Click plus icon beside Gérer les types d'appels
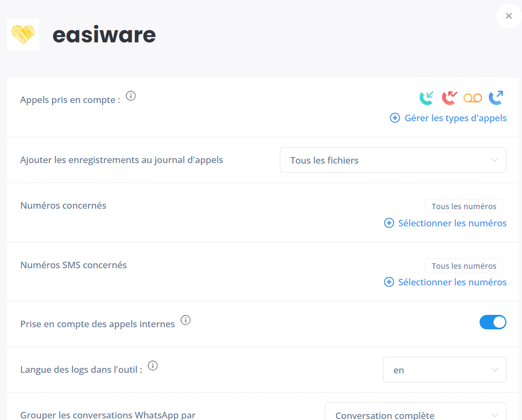Image resolution: width=522 pixels, height=420 pixels. pyautogui.click(x=395, y=117)
